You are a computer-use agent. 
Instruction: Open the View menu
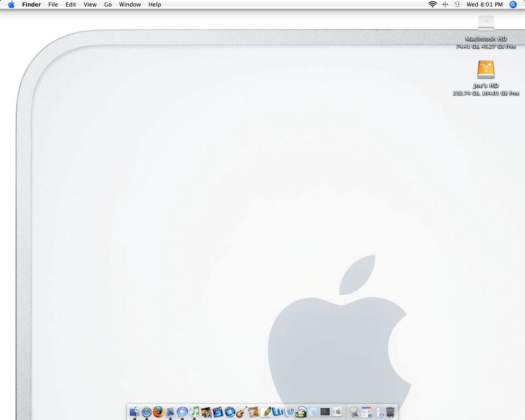(x=90, y=5)
